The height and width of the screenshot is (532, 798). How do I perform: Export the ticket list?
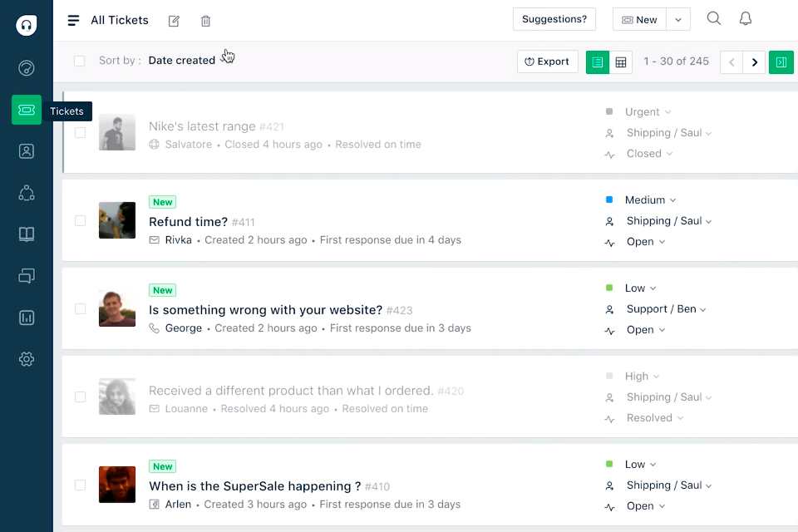547,62
